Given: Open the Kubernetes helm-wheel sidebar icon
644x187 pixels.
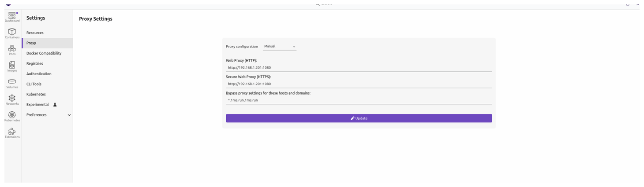Looking at the screenshot, I should coord(12,116).
